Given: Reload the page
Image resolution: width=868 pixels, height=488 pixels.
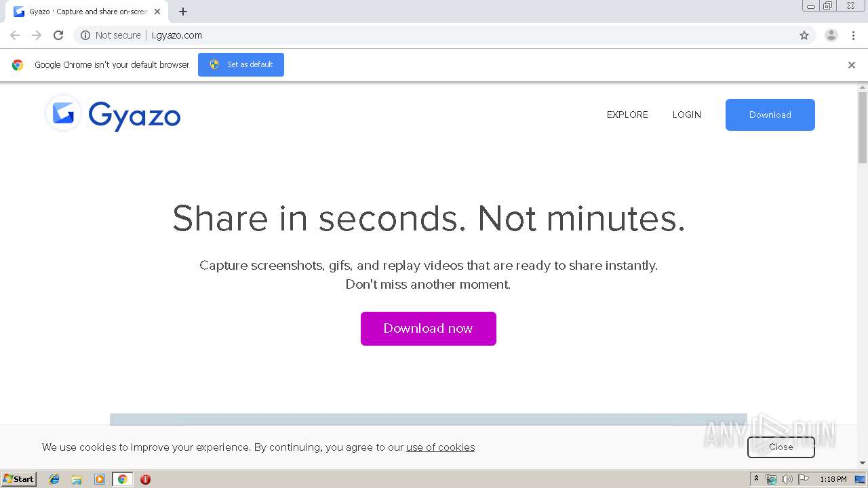Looking at the screenshot, I should click(58, 35).
